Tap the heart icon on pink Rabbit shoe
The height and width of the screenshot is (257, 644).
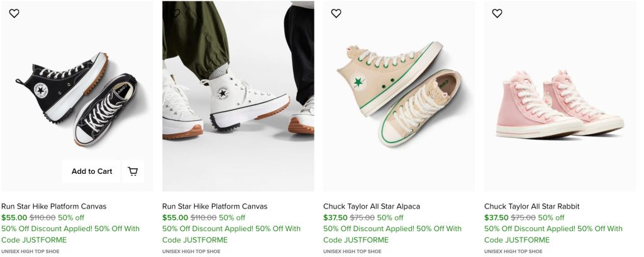tap(497, 13)
